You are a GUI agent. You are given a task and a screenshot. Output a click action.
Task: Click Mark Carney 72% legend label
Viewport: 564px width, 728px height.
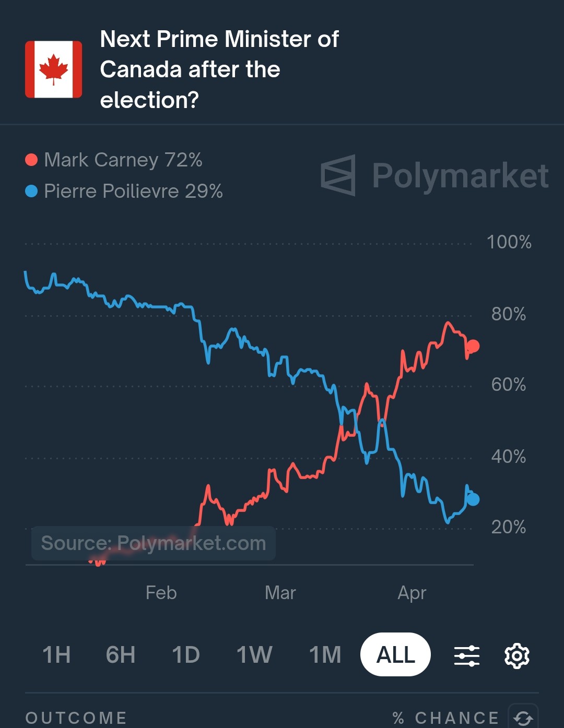pos(123,160)
